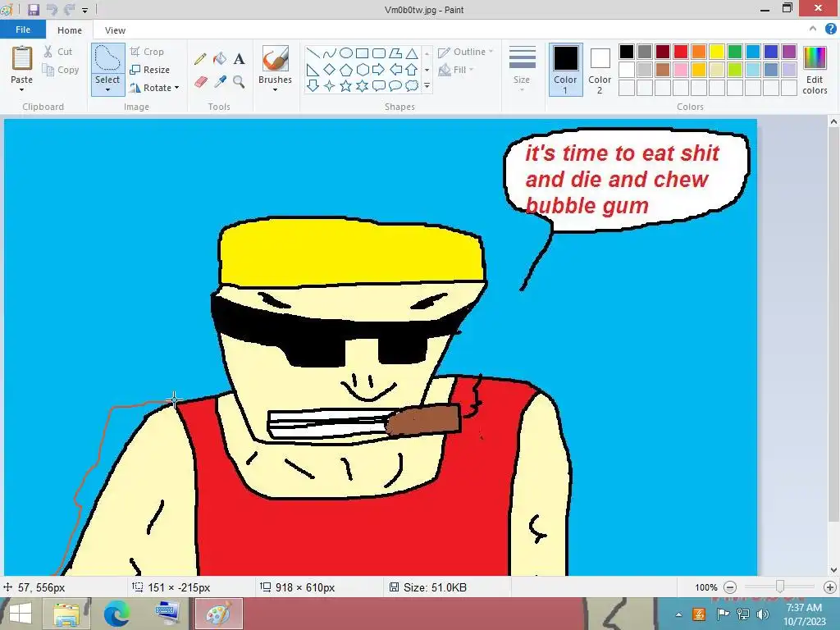Click canvas vertical scrollbar down arrow
This screenshot has height=630, width=840.
833,570
